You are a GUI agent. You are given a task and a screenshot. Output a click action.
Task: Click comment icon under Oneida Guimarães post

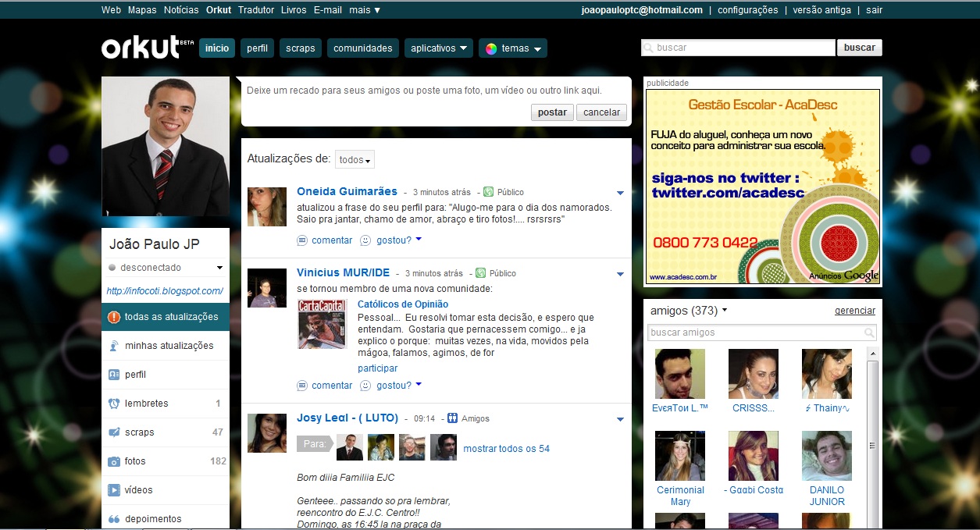click(302, 240)
